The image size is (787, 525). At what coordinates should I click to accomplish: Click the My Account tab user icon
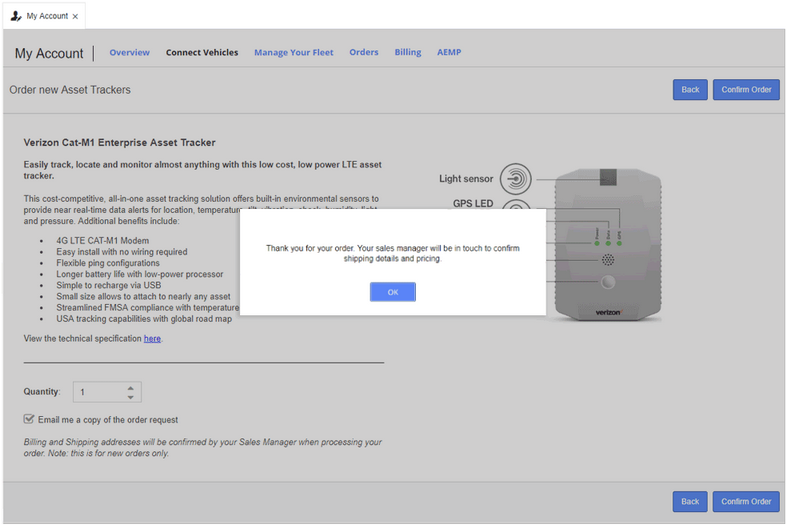16,16
